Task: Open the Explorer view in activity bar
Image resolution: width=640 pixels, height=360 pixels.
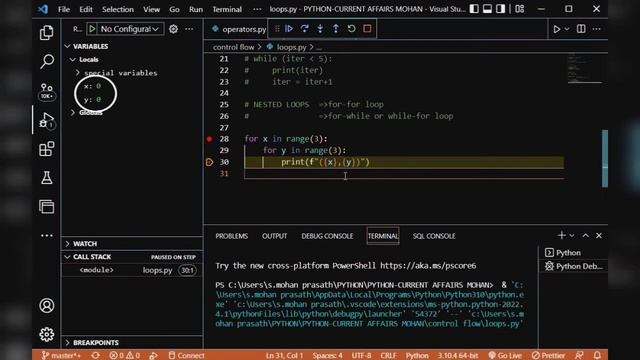Action: [47, 33]
